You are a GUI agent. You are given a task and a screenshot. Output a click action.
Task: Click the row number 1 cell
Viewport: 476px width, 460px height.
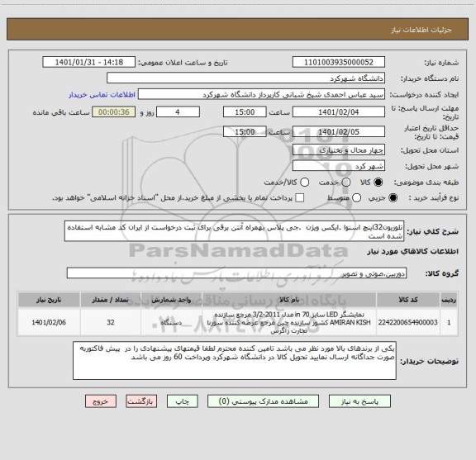point(449,322)
